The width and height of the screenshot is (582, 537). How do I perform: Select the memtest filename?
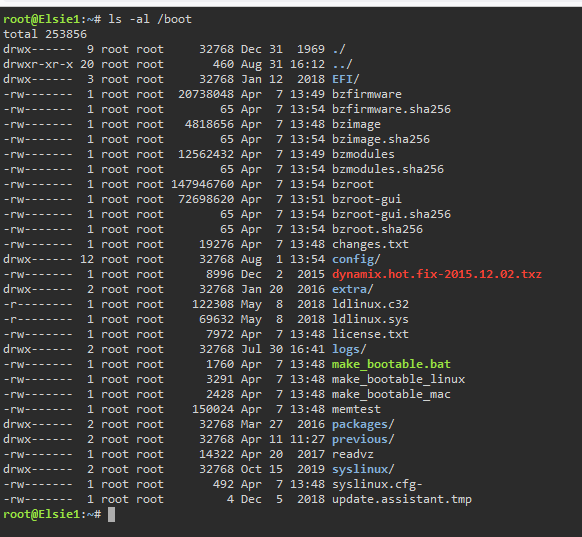(x=356, y=409)
